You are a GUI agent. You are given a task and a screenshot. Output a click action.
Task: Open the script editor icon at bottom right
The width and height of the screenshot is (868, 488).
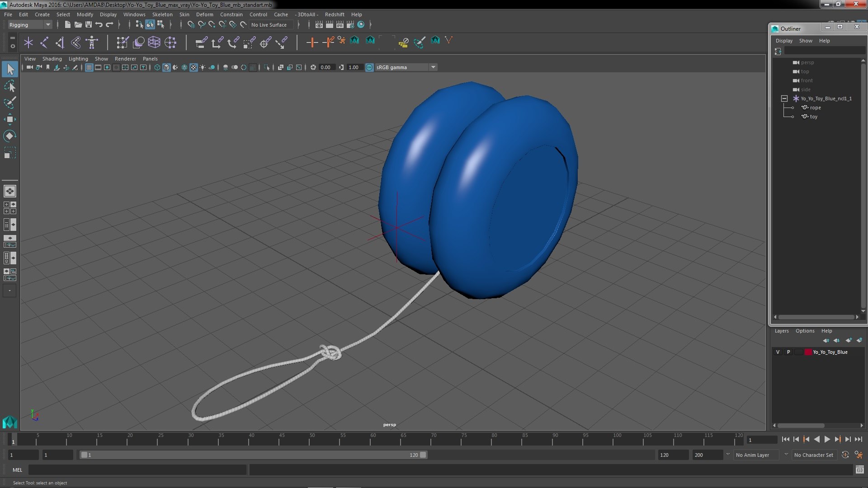[x=859, y=470]
